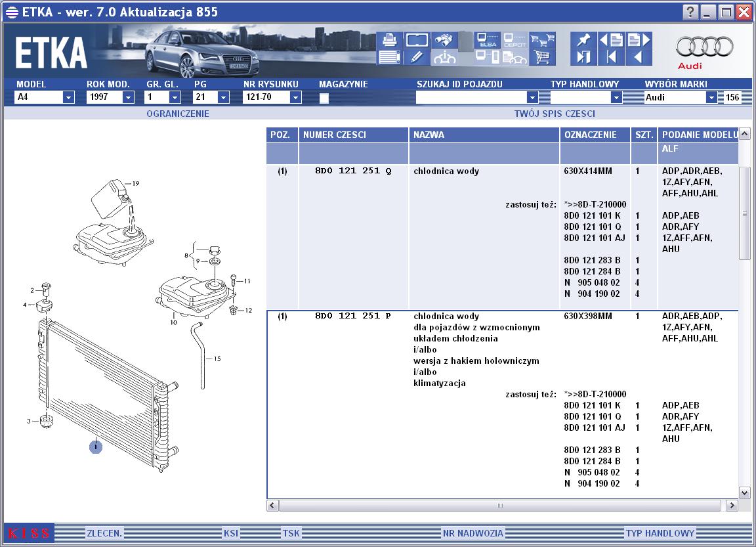The height and width of the screenshot is (547, 756).
Task: Expand the PG dropdown showing 21
Action: click(222, 97)
